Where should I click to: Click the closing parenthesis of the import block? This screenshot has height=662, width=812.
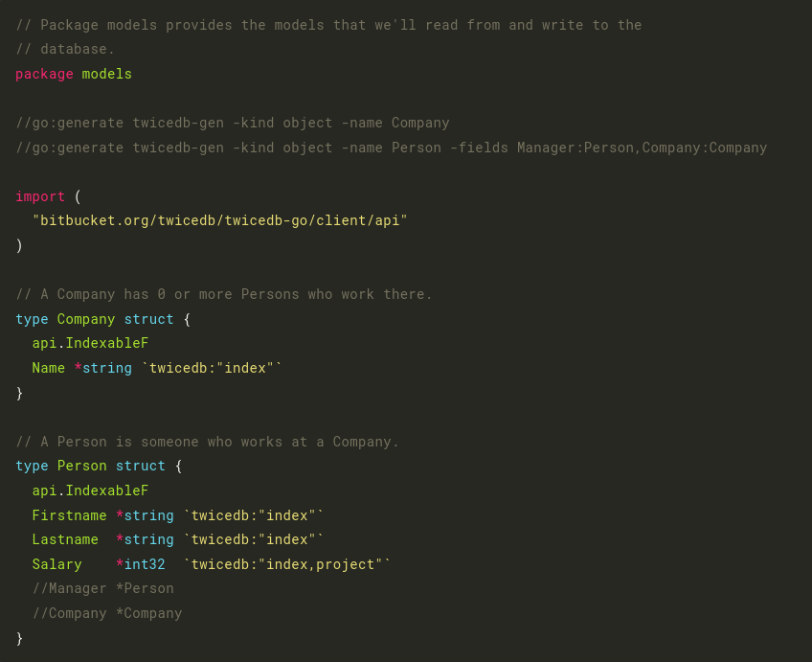[x=19, y=245]
